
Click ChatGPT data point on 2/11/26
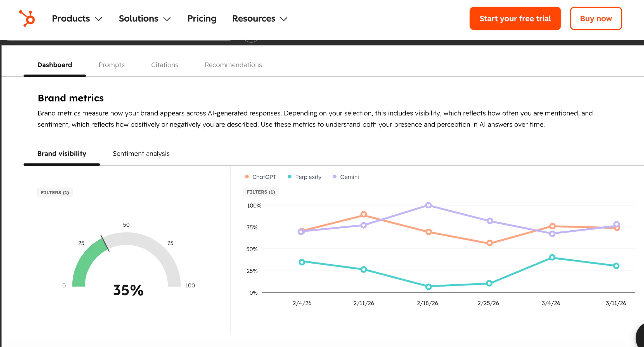tap(364, 214)
